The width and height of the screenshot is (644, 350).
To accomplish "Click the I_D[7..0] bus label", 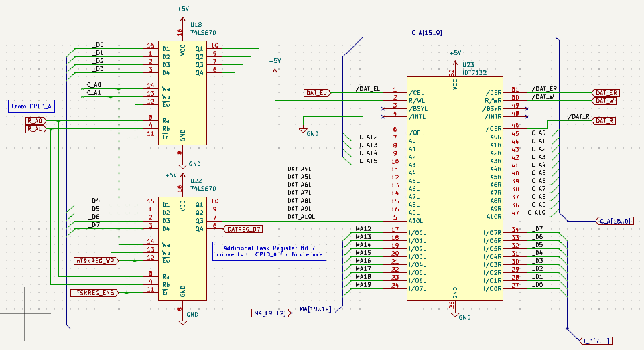I will [596, 341].
